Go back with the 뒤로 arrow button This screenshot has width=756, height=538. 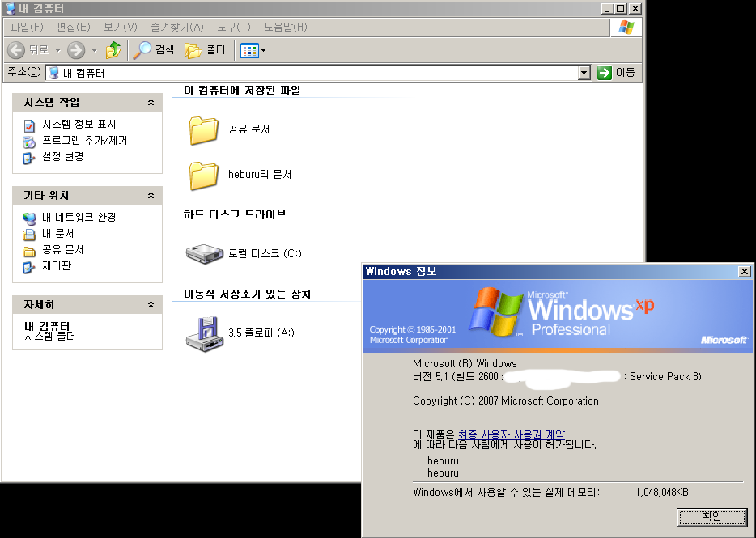28,50
